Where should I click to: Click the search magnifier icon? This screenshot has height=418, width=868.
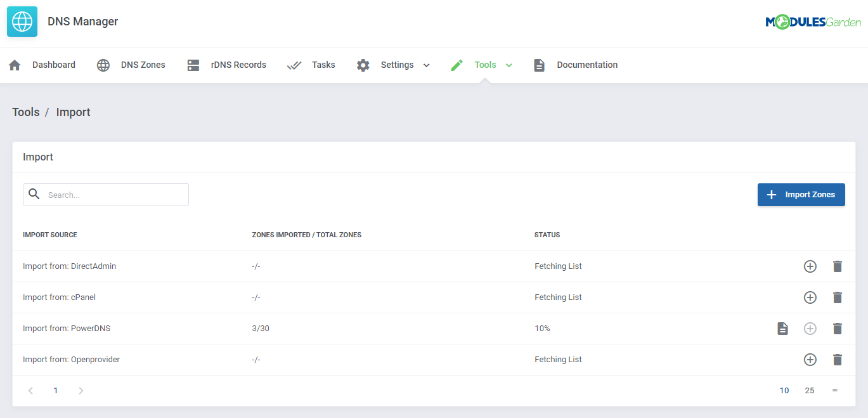coord(34,194)
